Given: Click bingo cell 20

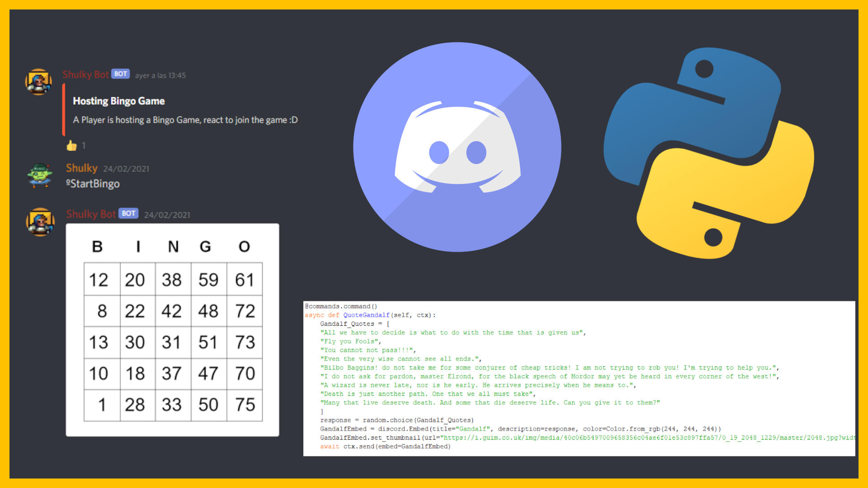Looking at the screenshot, I should (x=138, y=279).
